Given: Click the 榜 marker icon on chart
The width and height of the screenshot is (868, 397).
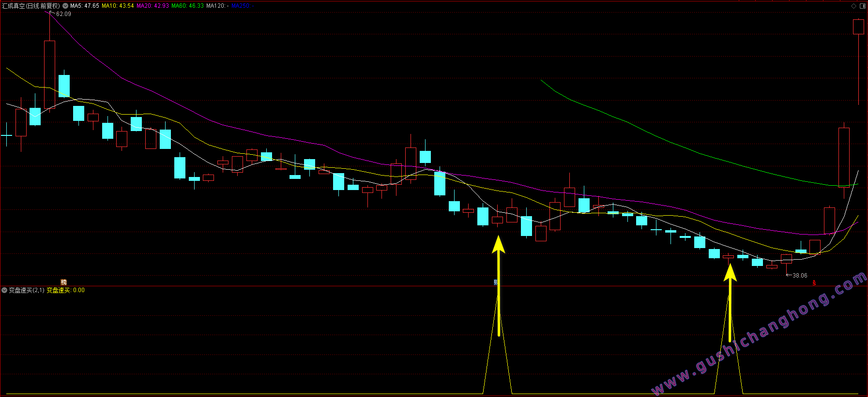Looking at the screenshot, I should tap(63, 282).
